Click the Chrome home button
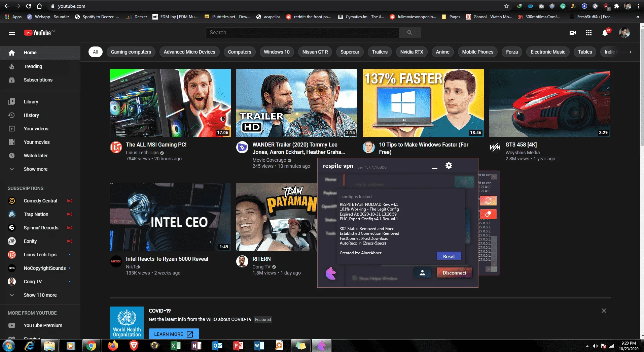644x352 pixels. [39, 6]
